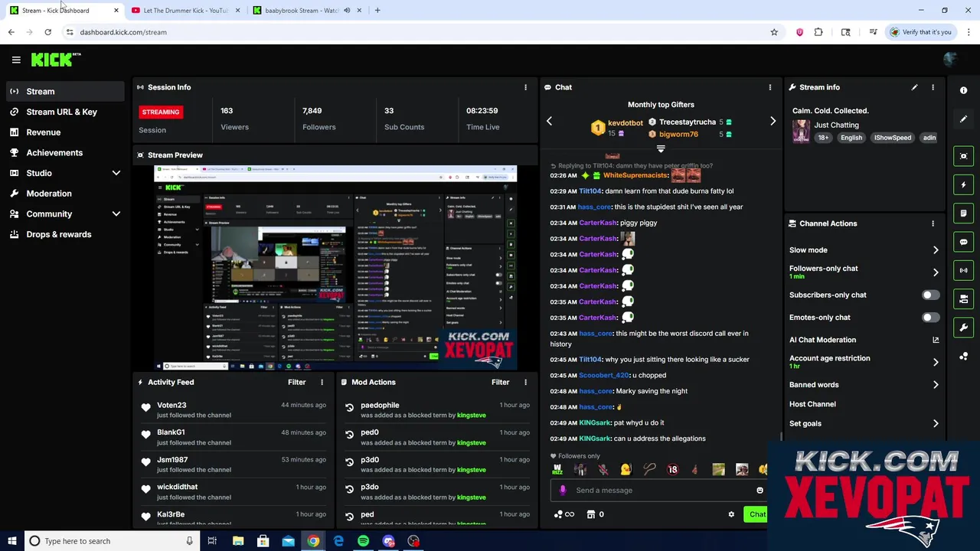
Task: Open chat settings gear icon
Action: (731, 514)
